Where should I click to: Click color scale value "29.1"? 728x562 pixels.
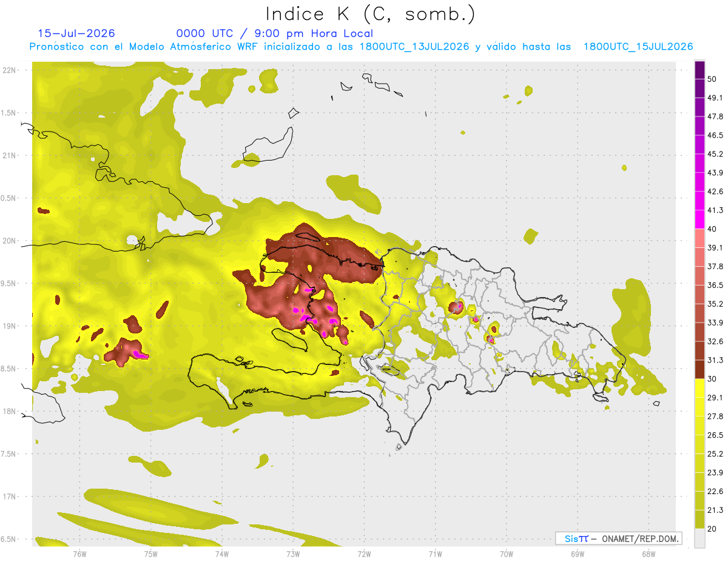(715, 398)
